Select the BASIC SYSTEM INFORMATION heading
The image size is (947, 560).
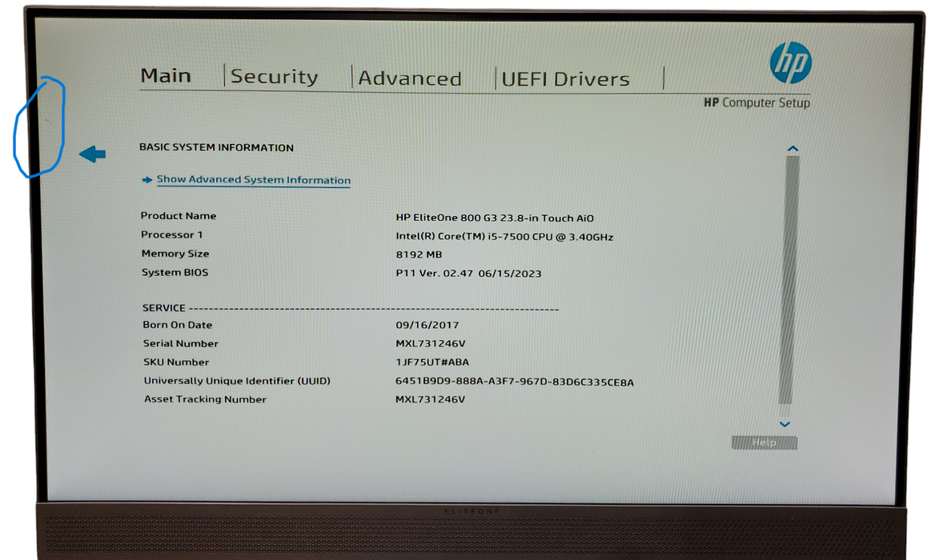(x=216, y=147)
